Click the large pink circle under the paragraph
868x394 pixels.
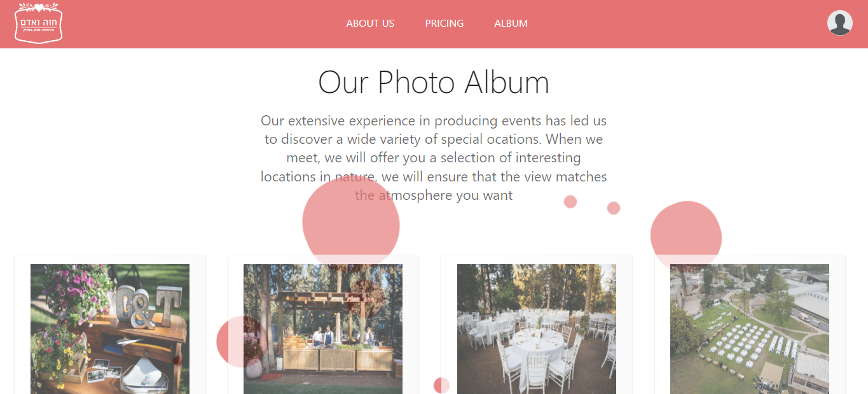pos(351,223)
